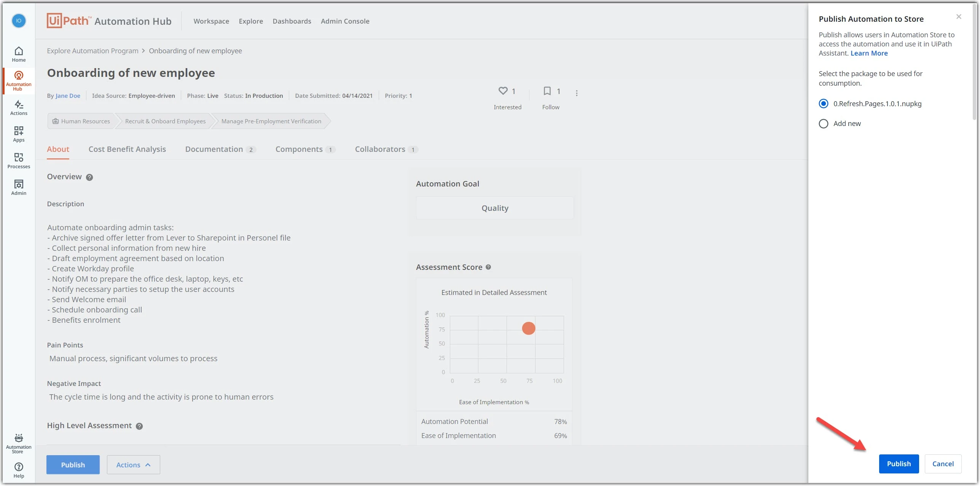
Task: Show help for High Level Assessment
Action: coord(139,426)
